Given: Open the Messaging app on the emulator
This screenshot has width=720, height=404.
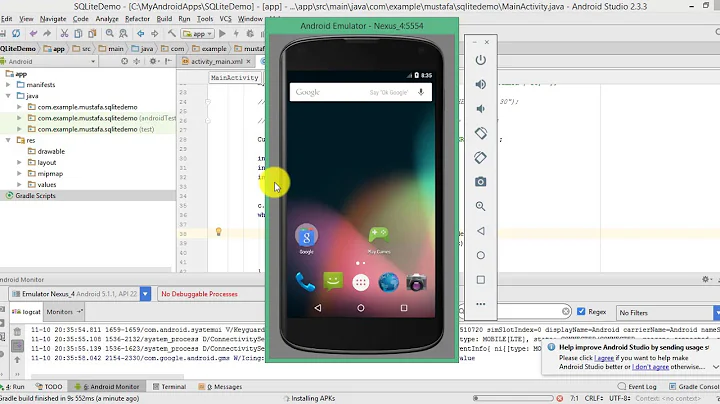Looking at the screenshot, I should tap(333, 281).
